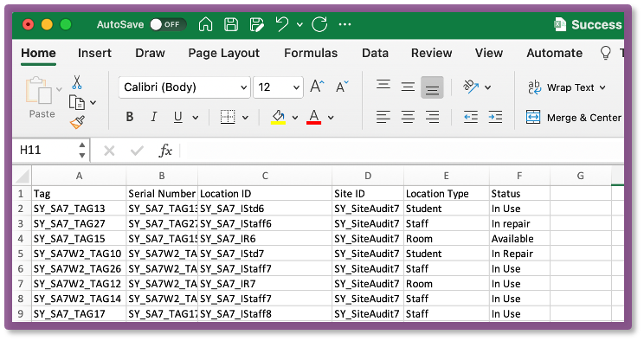Expand the Wrap Text dropdown arrow
Image resolution: width=644 pixels, height=341 pixels.
[602, 87]
